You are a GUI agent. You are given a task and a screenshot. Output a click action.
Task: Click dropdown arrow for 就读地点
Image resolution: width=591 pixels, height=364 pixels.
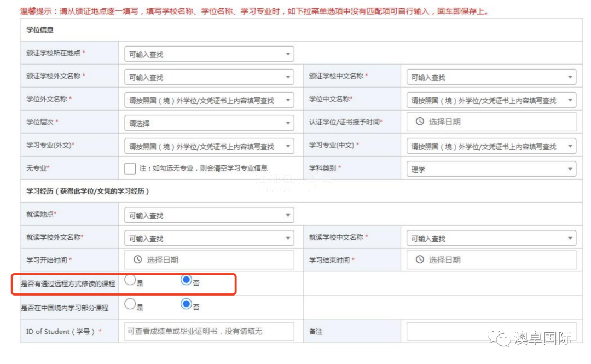coord(288,216)
